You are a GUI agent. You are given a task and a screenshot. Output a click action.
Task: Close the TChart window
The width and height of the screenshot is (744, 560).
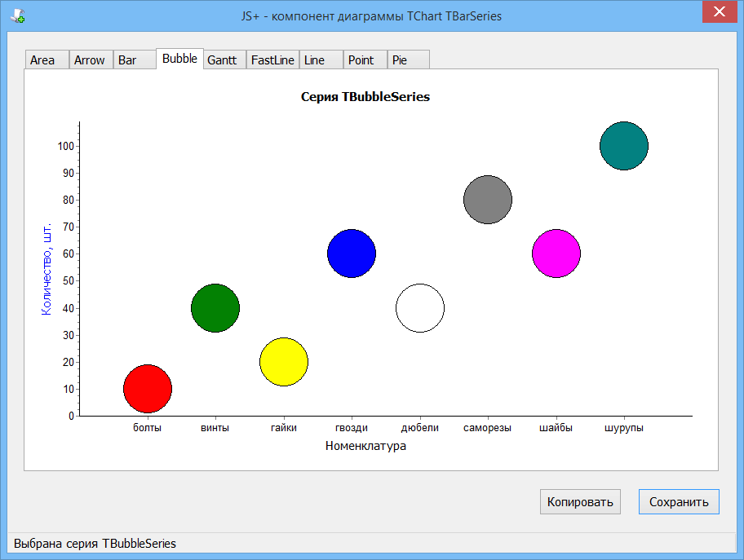point(720,12)
